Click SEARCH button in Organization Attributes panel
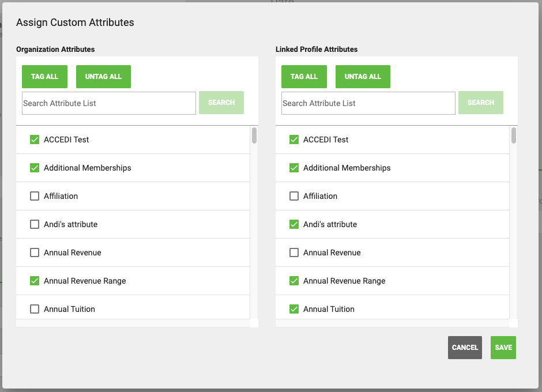The width and height of the screenshot is (542, 392). coord(221,103)
